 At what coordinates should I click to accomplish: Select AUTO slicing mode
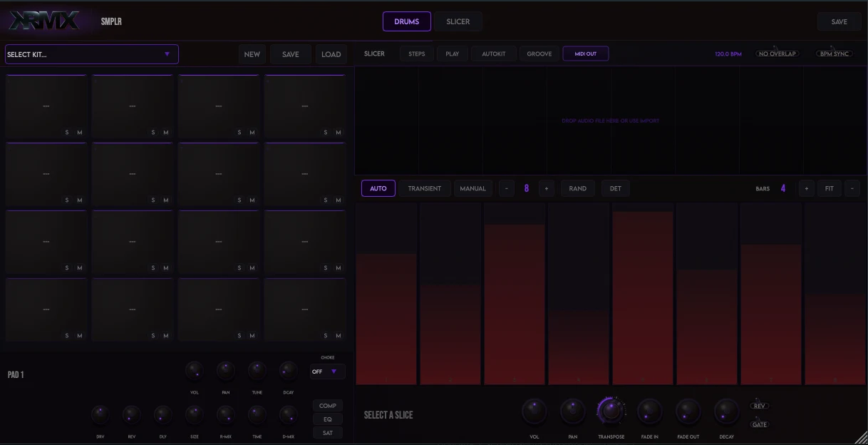378,188
